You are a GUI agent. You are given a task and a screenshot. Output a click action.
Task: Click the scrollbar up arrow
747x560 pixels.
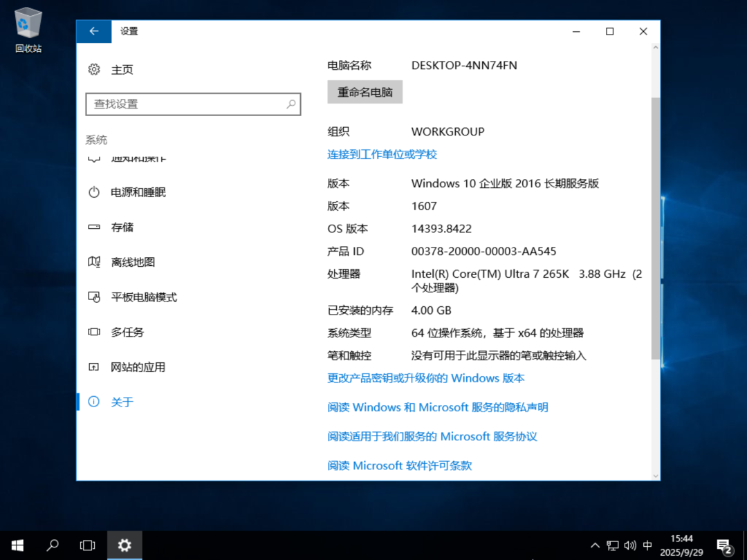[x=656, y=48]
